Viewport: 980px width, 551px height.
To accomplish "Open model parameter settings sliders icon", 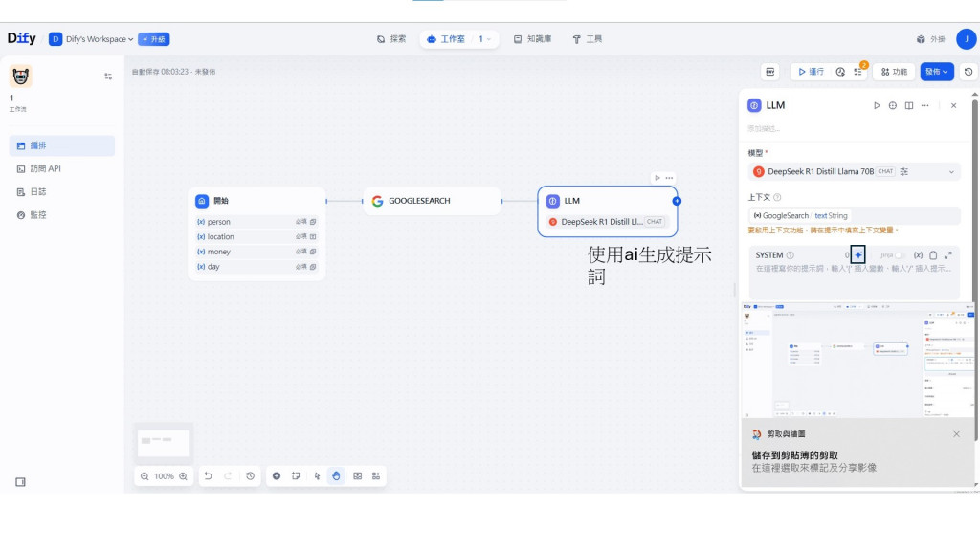I will [x=903, y=171].
